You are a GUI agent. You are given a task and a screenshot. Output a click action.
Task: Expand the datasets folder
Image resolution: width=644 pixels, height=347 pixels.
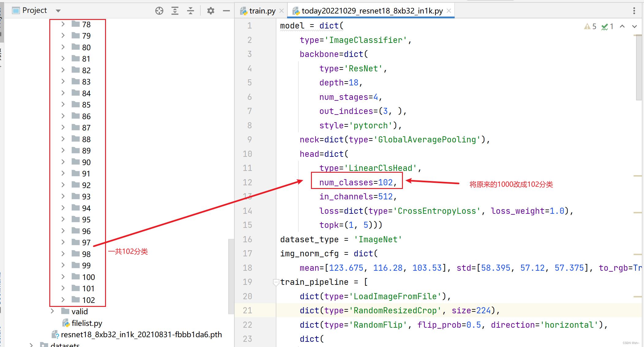point(31,345)
